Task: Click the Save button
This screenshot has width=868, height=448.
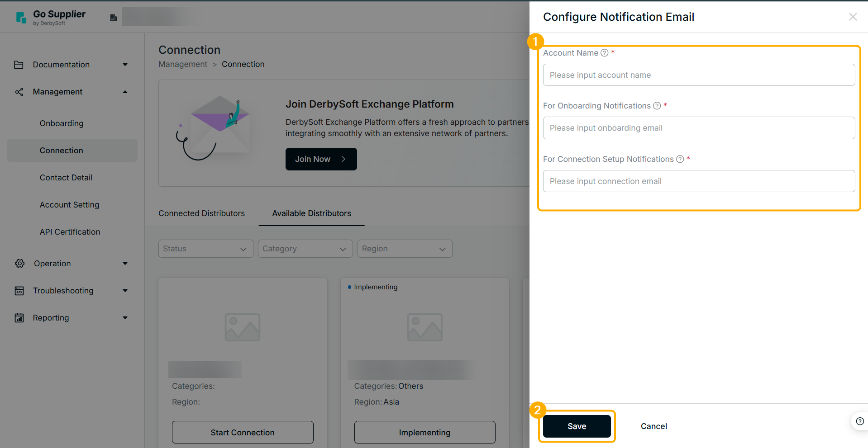Action: pyautogui.click(x=577, y=426)
